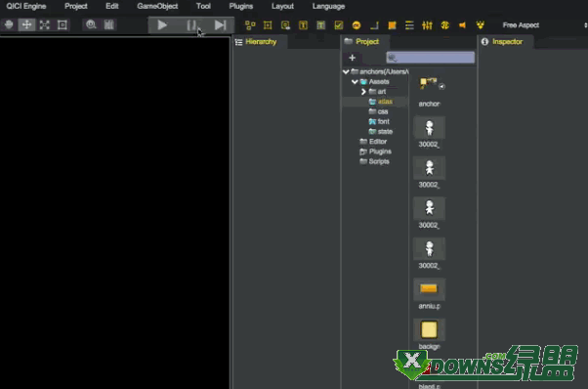Click the plus button in the Project panel
Image resolution: width=588 pixels, height=389 pixels.
click(x=353, y=58)
